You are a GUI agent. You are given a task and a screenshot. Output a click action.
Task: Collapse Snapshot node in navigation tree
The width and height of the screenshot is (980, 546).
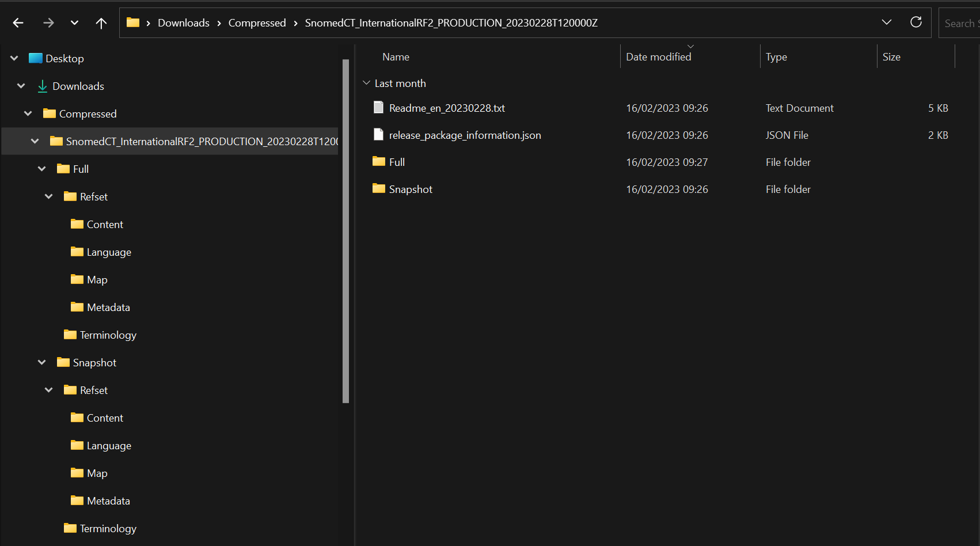tap(42, 363)
